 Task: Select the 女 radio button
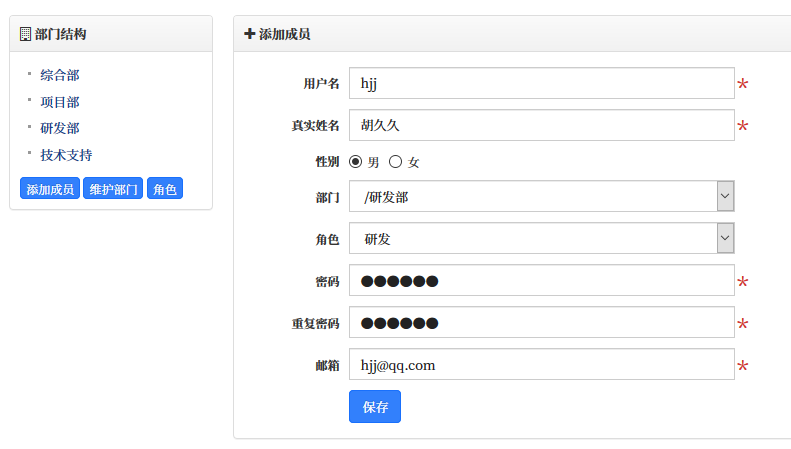[x=395, y=161]
